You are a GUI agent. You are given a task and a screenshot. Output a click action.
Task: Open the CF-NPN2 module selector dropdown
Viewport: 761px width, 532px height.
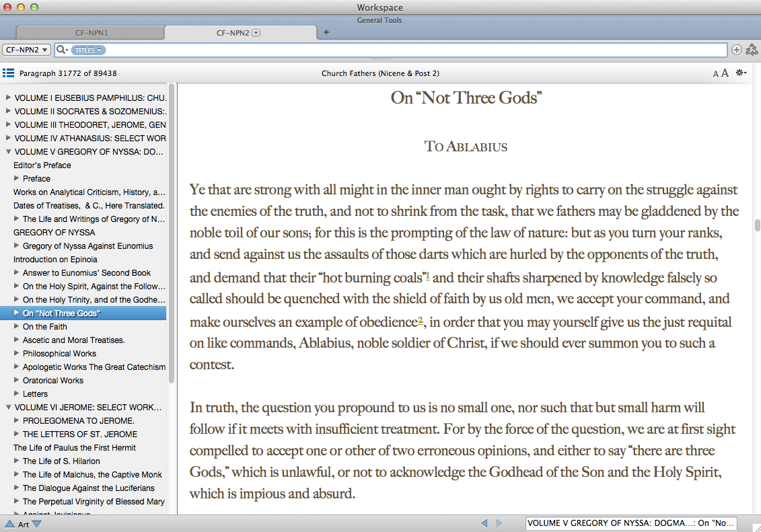[x=27, y=50]
